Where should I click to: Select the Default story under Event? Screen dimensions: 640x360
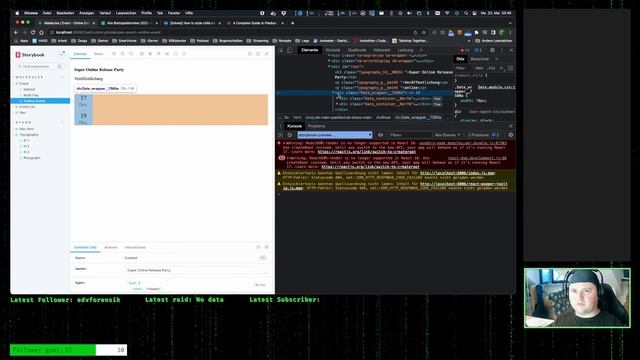(29, 89)
